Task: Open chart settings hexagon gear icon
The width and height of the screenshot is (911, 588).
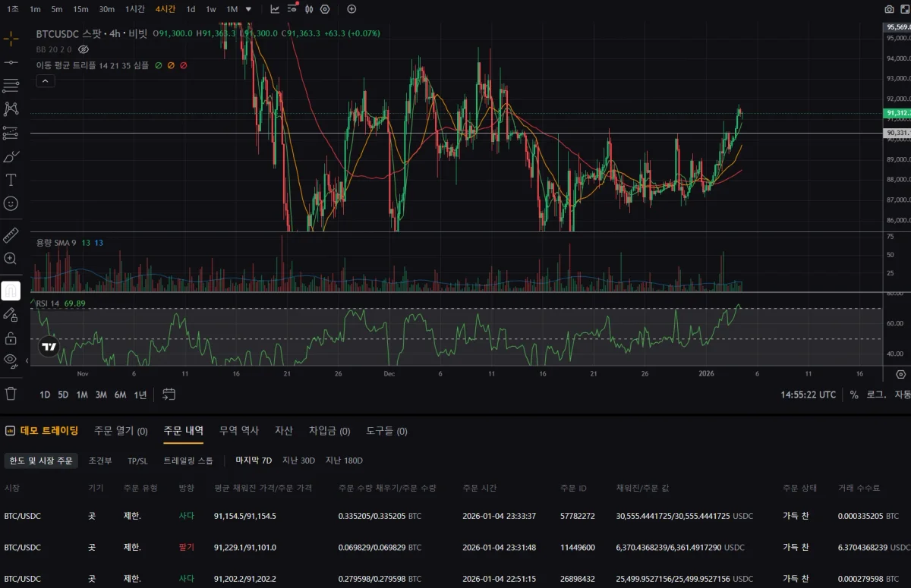Action: click(x=325, y=9)
